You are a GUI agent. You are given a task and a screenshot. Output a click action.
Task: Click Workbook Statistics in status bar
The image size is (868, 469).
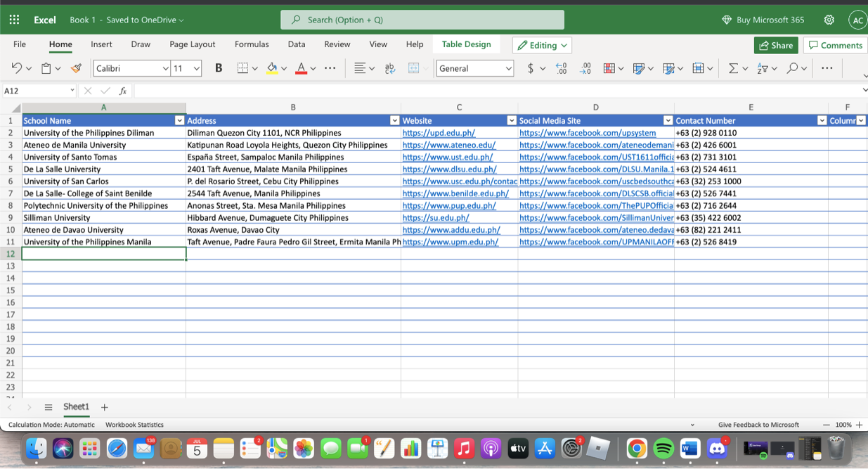pos(134,425)
